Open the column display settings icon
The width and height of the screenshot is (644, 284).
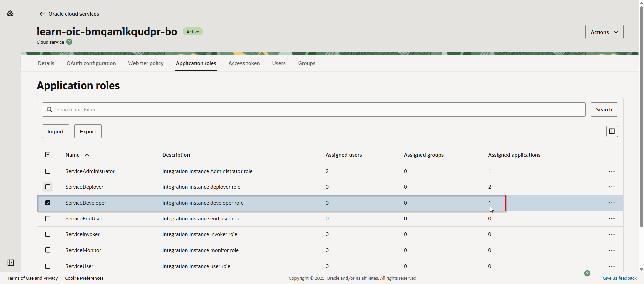pyautogui.click(x=612, y=131)
